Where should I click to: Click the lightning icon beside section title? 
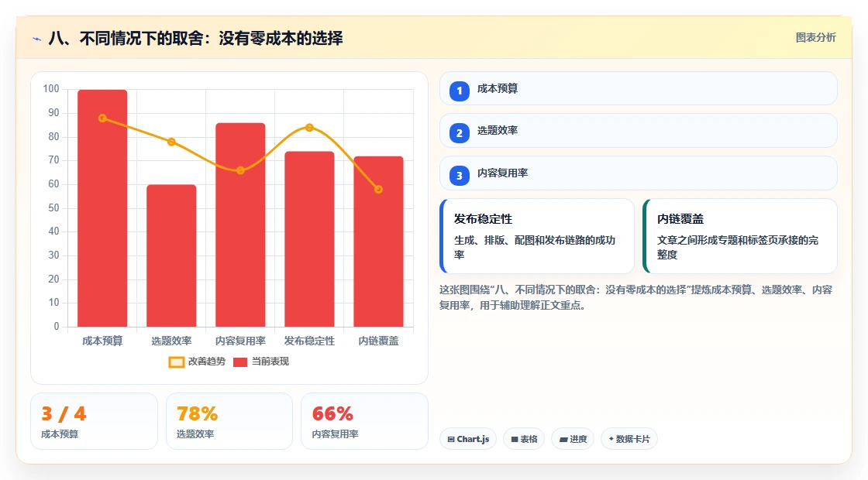[36, 39]
